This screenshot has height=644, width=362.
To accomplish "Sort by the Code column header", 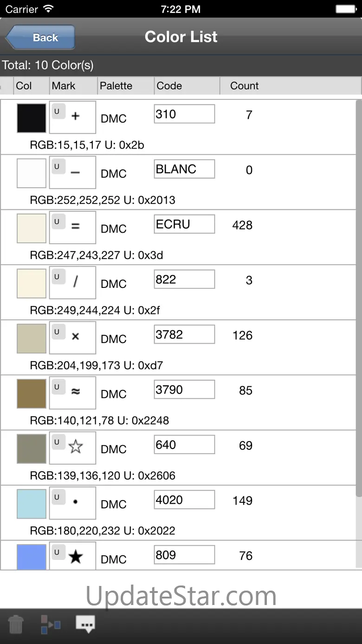I will tap(187, 86).
